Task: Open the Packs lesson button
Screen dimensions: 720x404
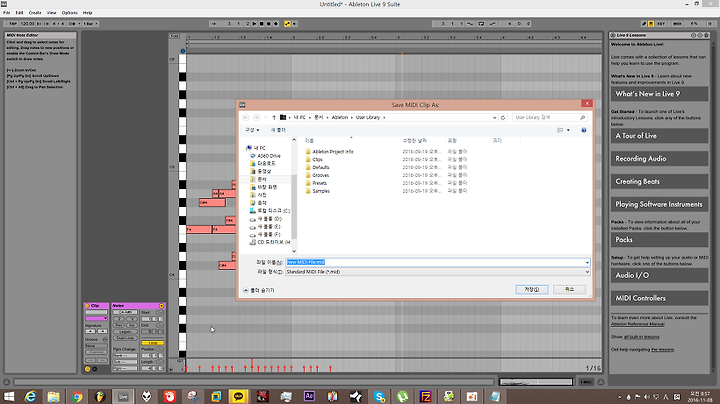Action: pyautogui.click(x=659, y=239)
